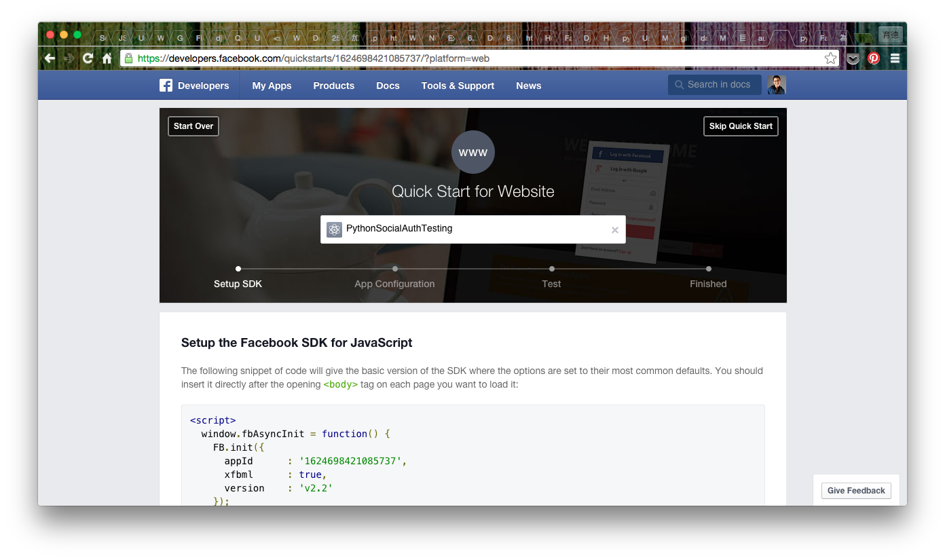The height and width of the screenshot is (560, 945).
Task: Select the App Configuration step dot
Action: coord(395,269)
